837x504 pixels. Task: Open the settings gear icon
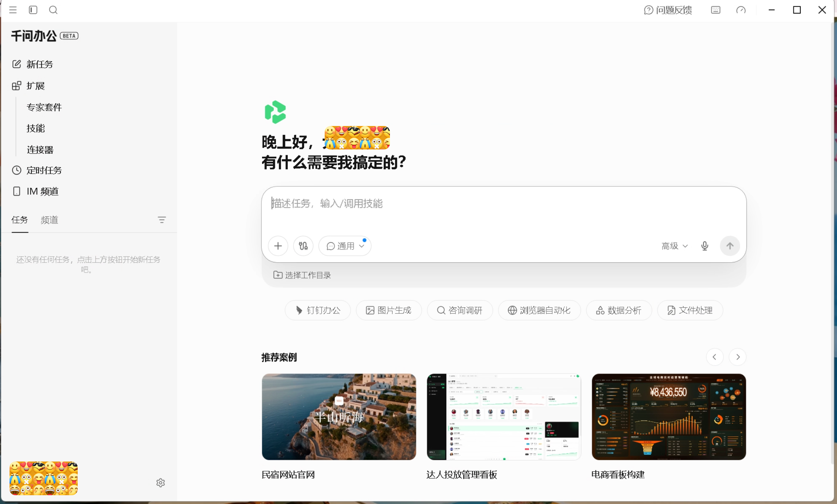[161, 483]
